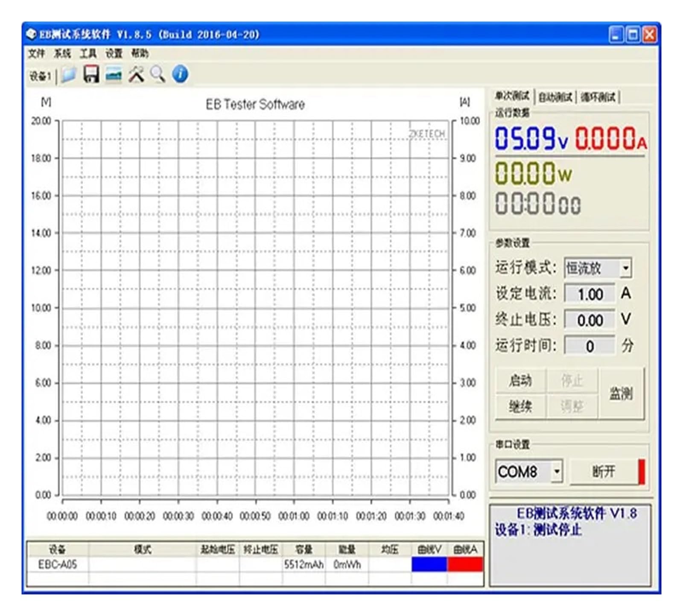Expand the COM8 serial port dropdown
The height and width of the screenshot is (616, 683).
coord(557,472)
